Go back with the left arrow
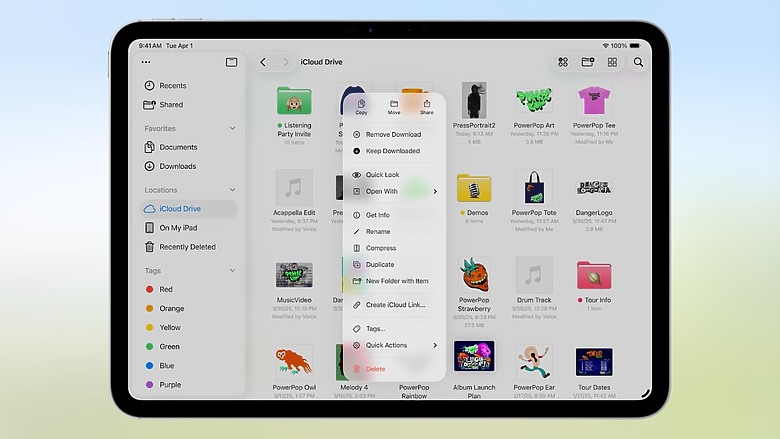 pos(263,62)
